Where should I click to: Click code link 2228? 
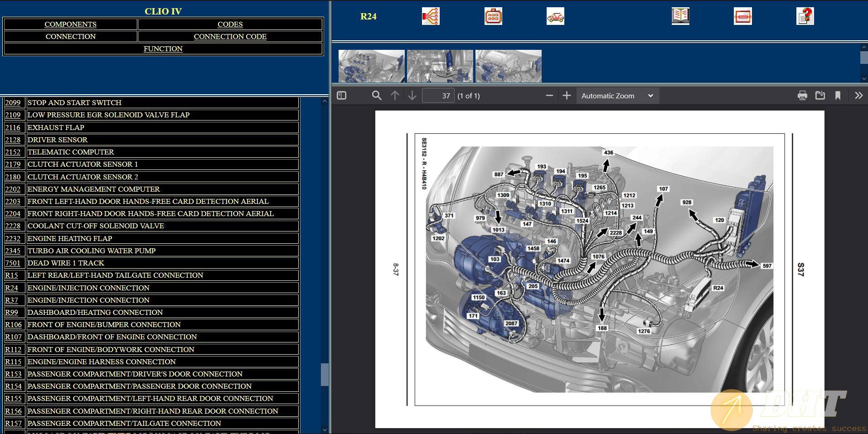pyautogui.click(x=13, y=226)
